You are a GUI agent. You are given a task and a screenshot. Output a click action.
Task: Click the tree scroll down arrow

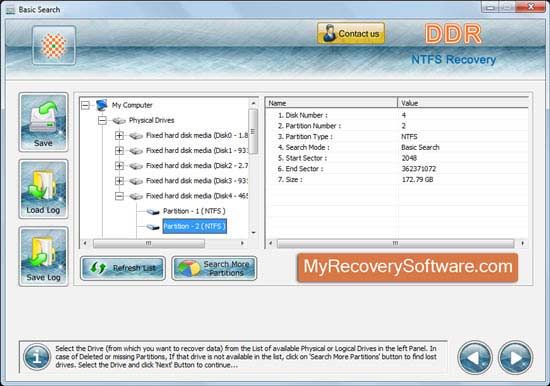coord(253,233)
